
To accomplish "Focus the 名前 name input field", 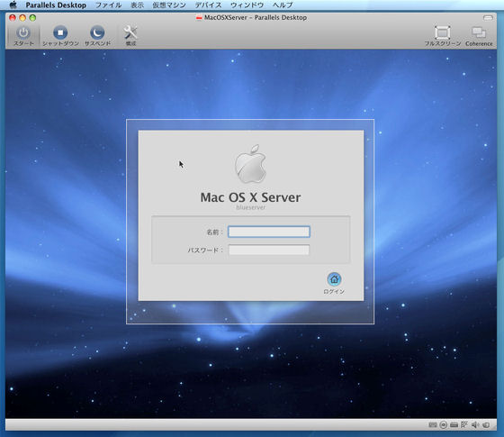I will 269,232.
